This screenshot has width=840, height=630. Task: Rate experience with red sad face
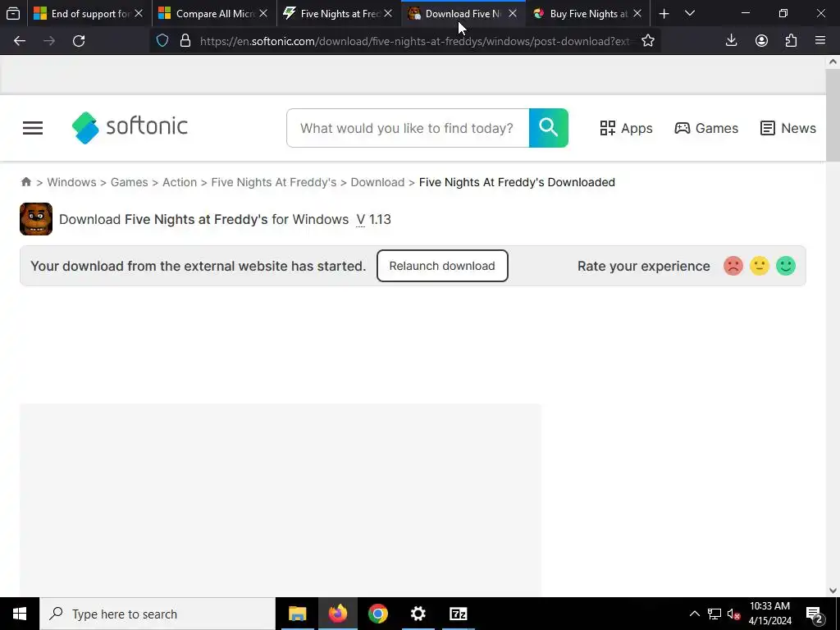pyautogui.click(x=733, y=266)
